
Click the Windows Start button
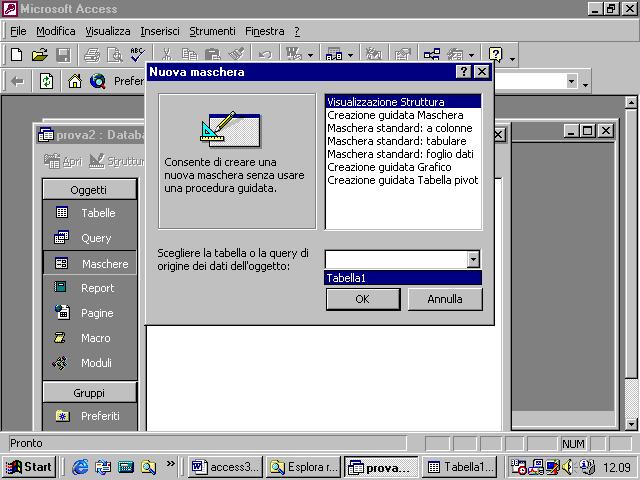[x=29, y=467]
